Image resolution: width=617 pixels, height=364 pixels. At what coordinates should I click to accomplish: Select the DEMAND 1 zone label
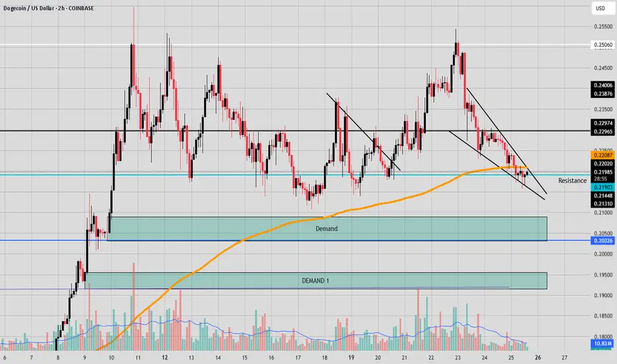click(315, 281)
